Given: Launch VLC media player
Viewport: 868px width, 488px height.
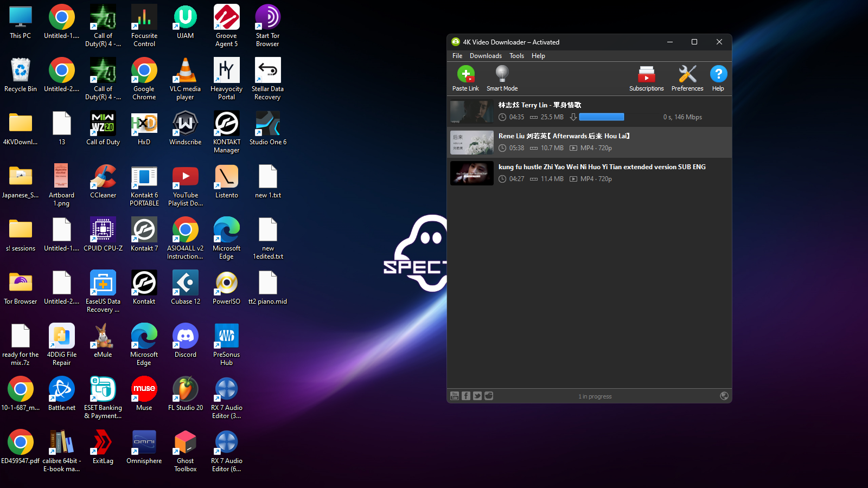Looking at the screenshot, I should pos(186,79).
